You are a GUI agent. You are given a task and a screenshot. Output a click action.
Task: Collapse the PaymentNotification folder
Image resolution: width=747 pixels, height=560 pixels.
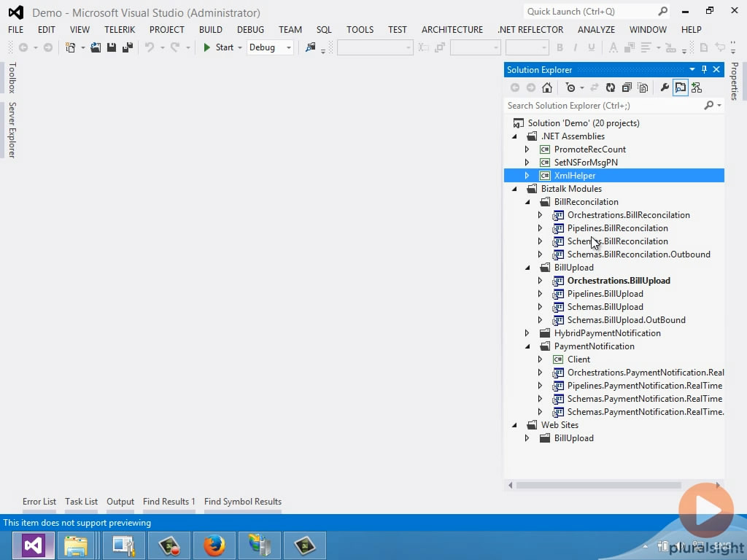[528, 346]
